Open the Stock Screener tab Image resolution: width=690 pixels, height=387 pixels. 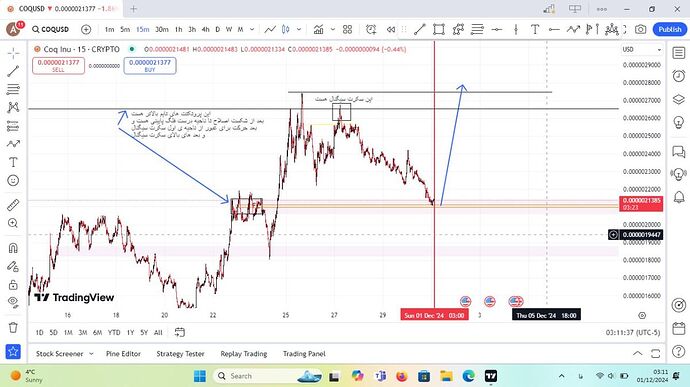pyautogui.click(x=59, y=354)
